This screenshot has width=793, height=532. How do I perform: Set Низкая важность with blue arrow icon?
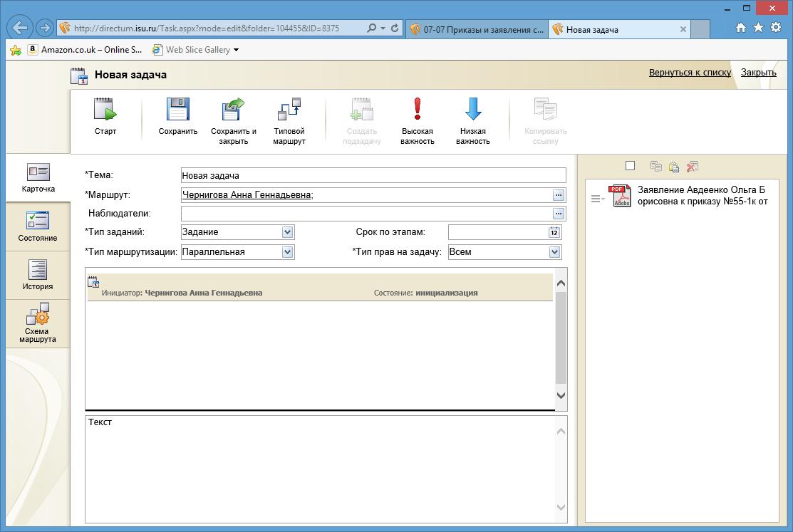tap(473, 110)
